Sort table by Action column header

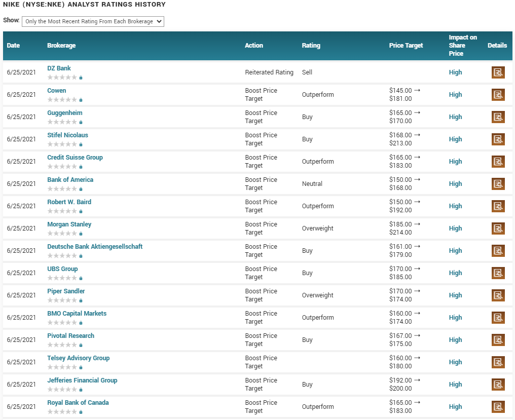point(254,46)
